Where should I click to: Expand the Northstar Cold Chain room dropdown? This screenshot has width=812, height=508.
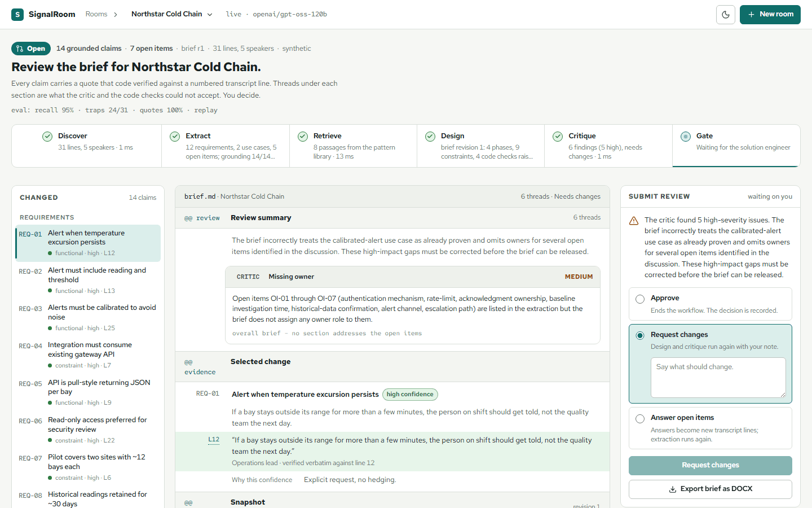(171, 14)
